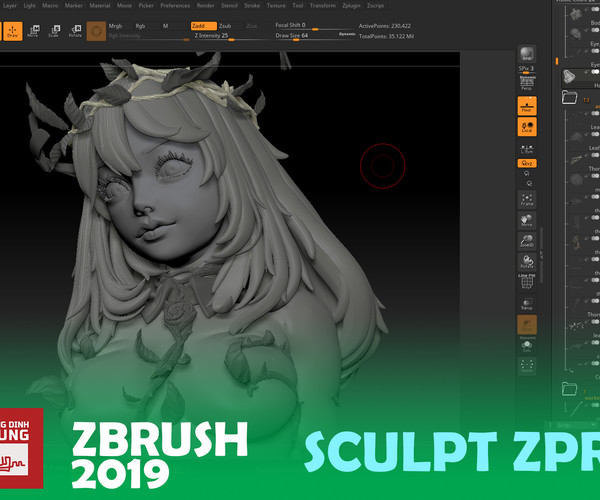The width and height of the screenshot is (600, 500).
Task: Open the Tool menu
Action: tap(298, 6)
